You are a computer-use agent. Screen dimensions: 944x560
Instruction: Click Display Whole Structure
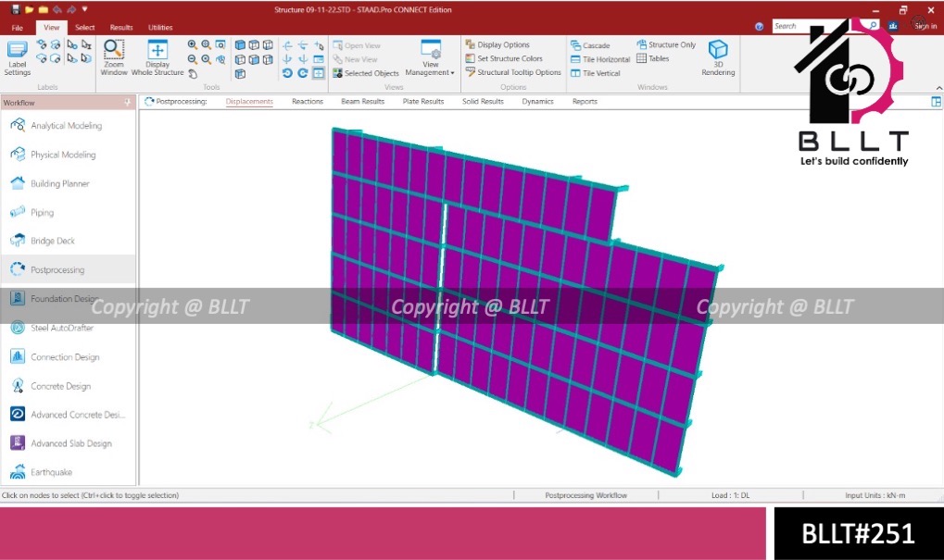(x=157, y=57)
